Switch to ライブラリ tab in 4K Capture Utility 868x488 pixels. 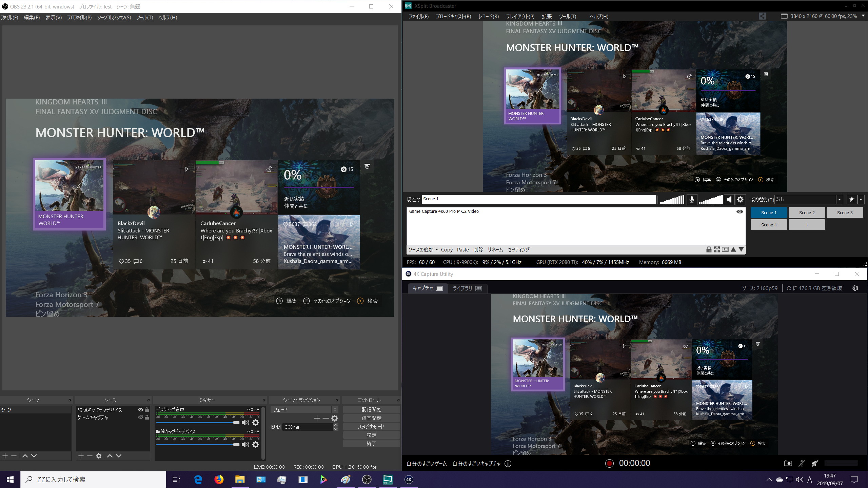coord(468,288)
